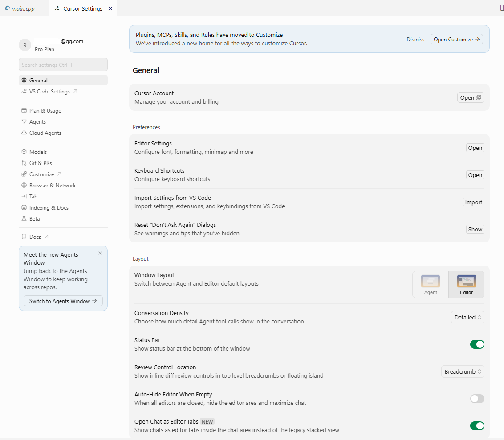This screenshot has width=504, height=440.
Task: Click the Cloud Agents cloud icon
Action: (24, 133)
